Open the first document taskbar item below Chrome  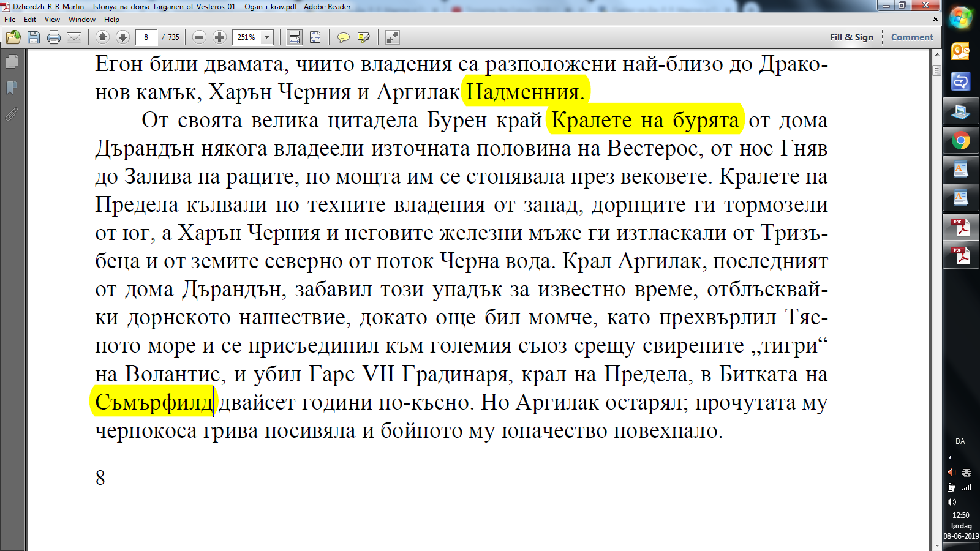point(960,170)
